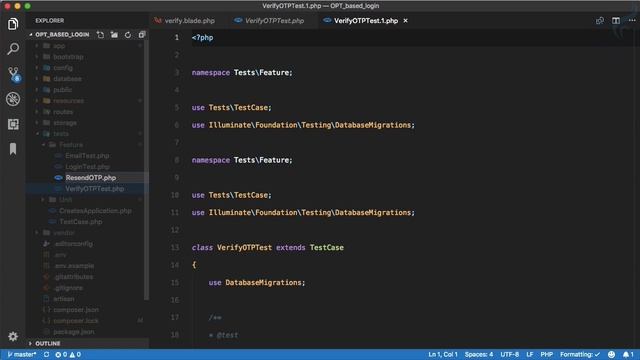The height and width of the screenshot is (360, 640).
Task: Toggle Formatting status indicator
Action: click(580, 354)
